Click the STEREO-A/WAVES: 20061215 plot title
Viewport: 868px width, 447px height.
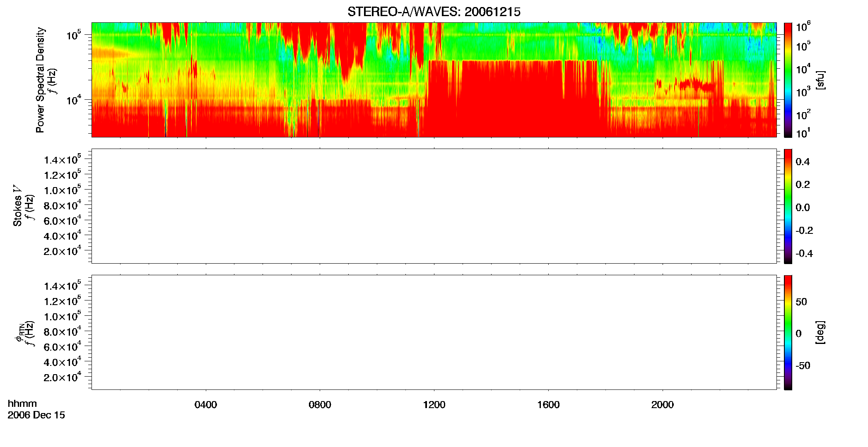point(434,12)
